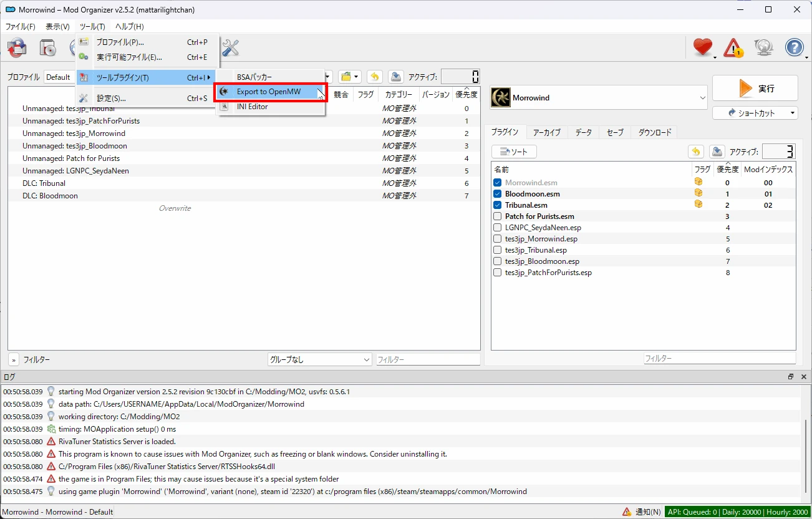Click the flag icon on the Bloodmoon.esm row
This screenshot has width=812, height=519.
tap(698, 193)
